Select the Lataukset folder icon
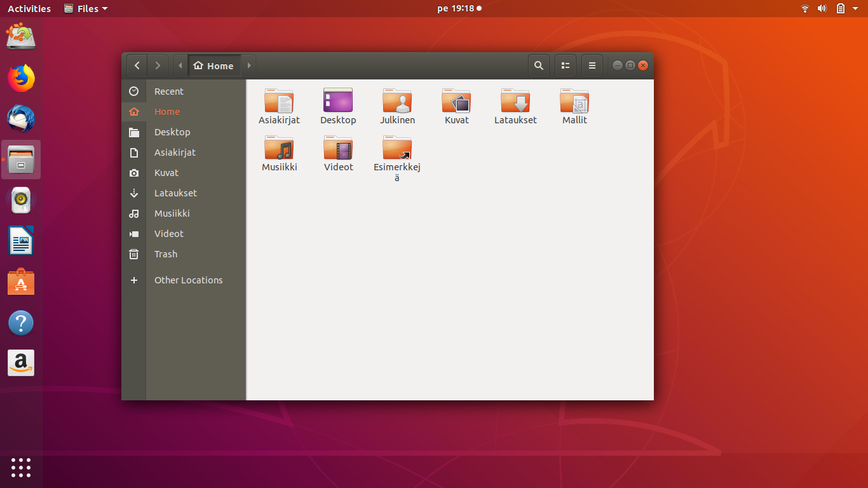The height and width of the screenshot is (488, 868). tap(515, 102)
